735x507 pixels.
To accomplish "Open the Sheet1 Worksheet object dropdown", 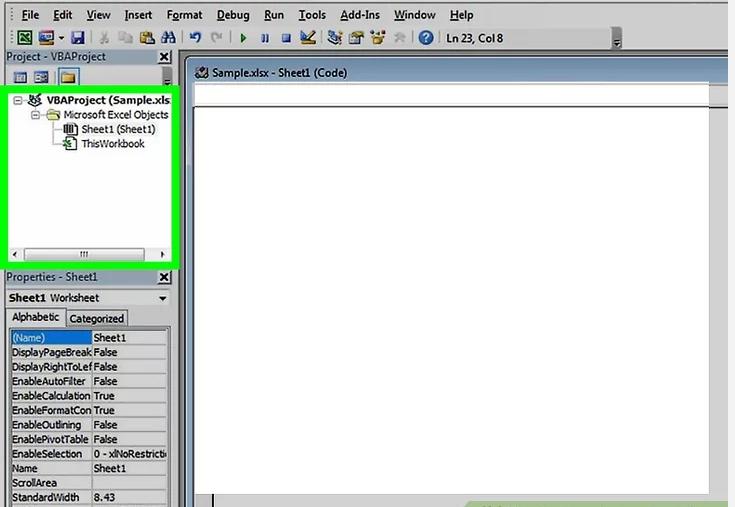I will point(162,298).
